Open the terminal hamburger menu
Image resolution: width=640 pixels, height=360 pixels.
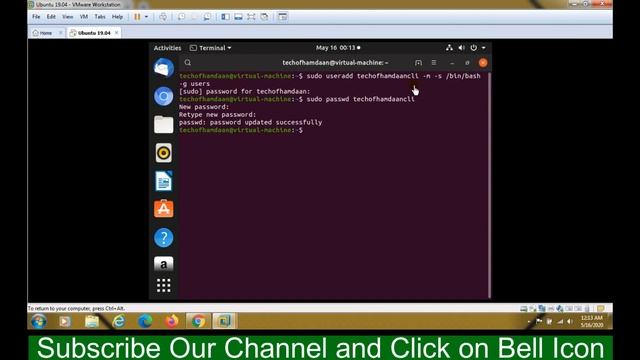pyautogui.click(x=434, y=63)
